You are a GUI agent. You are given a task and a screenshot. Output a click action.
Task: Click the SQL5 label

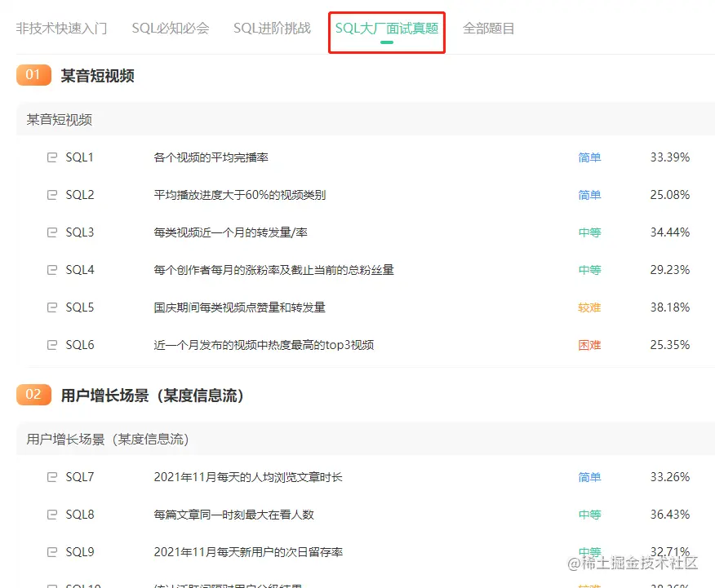[80, 307]
